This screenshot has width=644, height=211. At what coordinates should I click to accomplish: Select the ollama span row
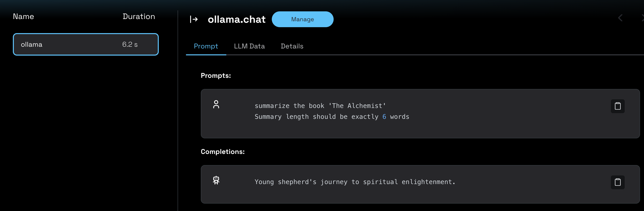point(86,44)
